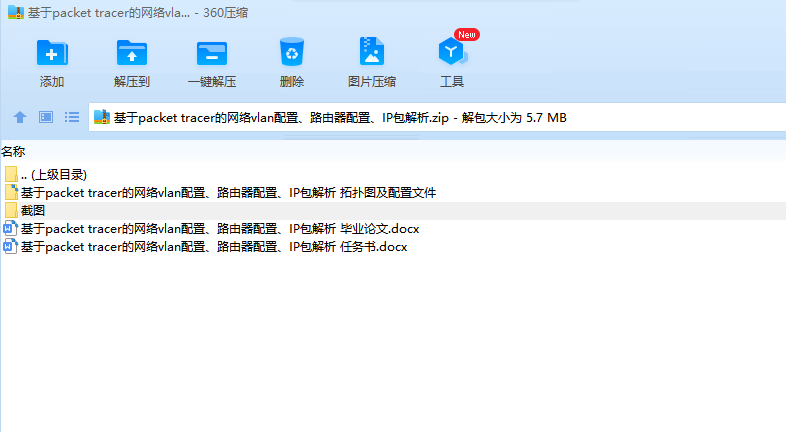Viewport: 786px width, 432px height.
Task: Click the 360压缩 app icon in title bar
Action: 16,13
